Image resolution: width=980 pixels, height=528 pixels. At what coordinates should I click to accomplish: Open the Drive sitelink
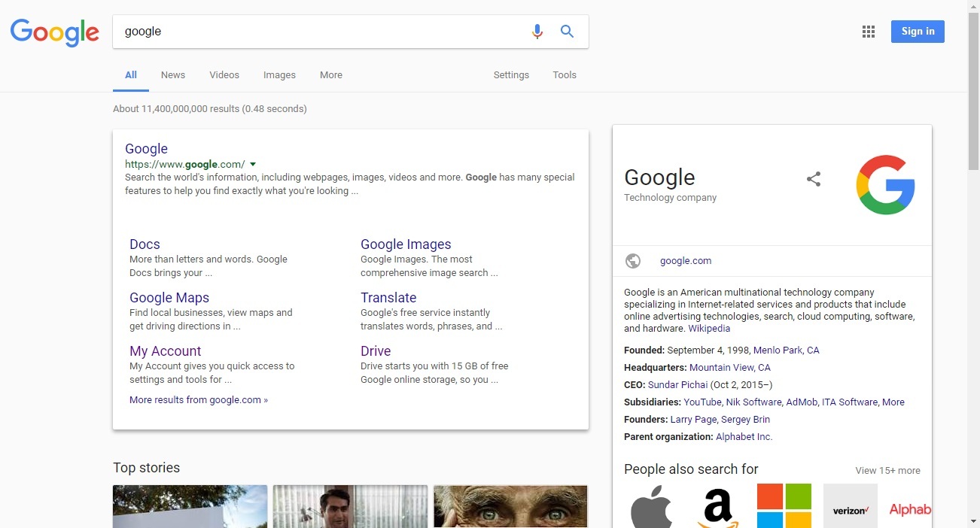point(376,351)
